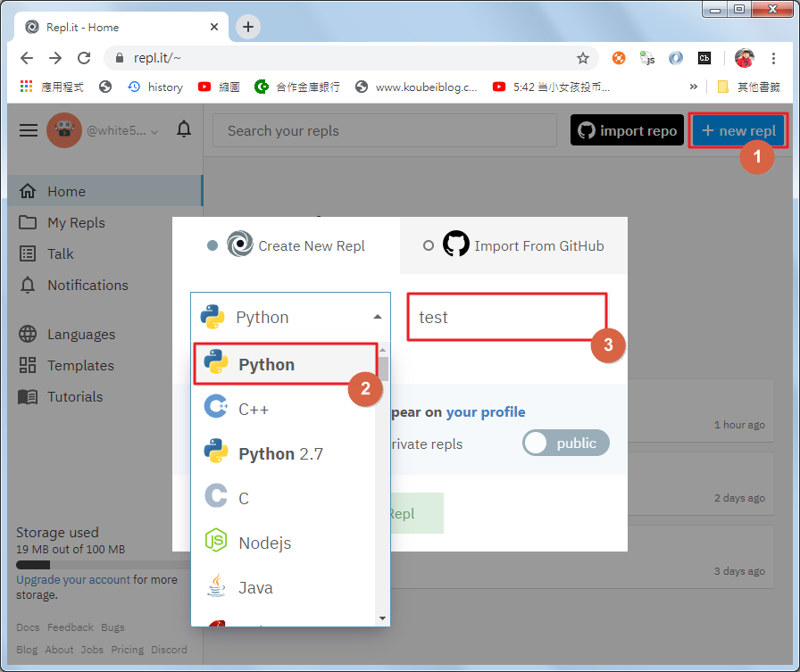Select the Templates icon in the sidebar
Viewport: 800px width, 672px height.
[28, 365]
